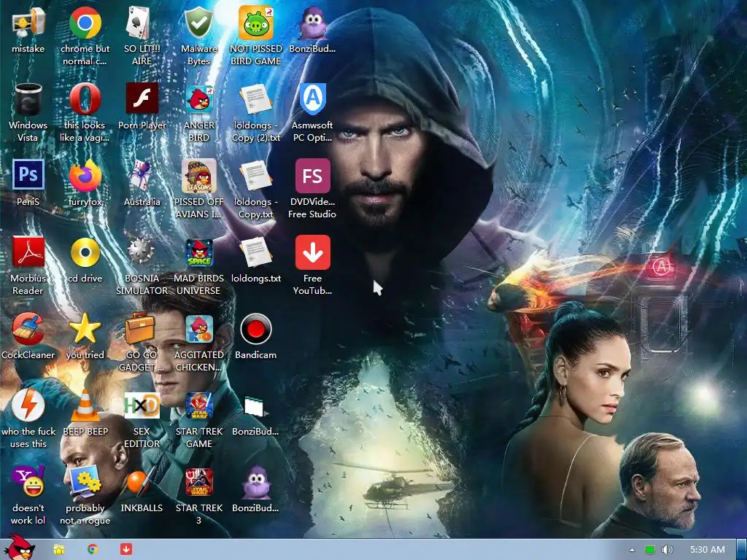
Task: Open Asmwsoft PC Opti... shortcut
Action: pyautogui.click(x=312, y=99)
